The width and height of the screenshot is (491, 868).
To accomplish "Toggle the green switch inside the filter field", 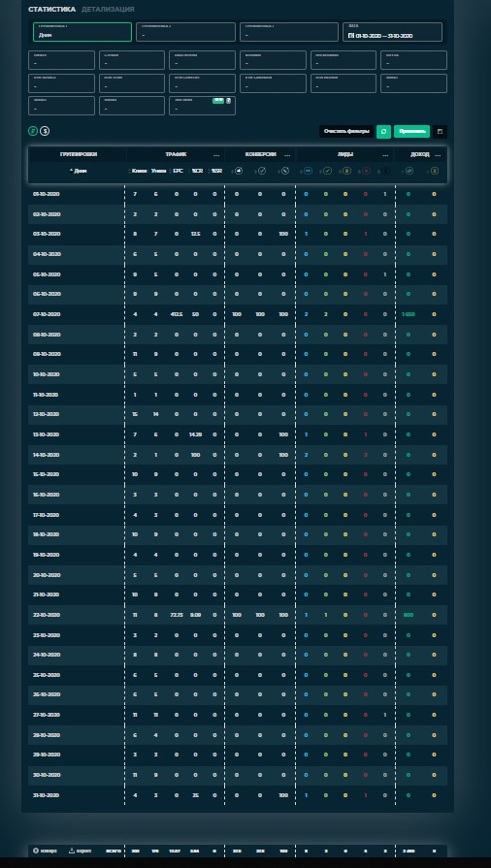I will click(x=217, y=100).
